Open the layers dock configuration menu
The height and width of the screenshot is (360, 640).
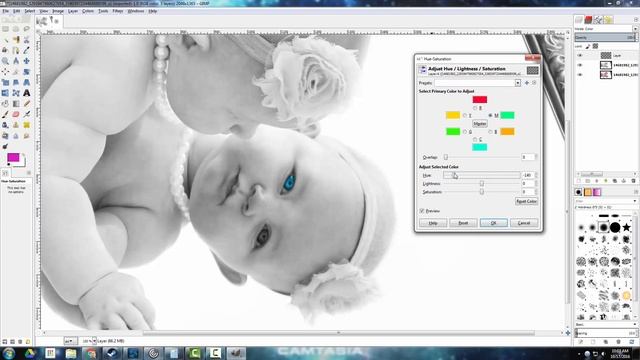(x=636, y=20)
